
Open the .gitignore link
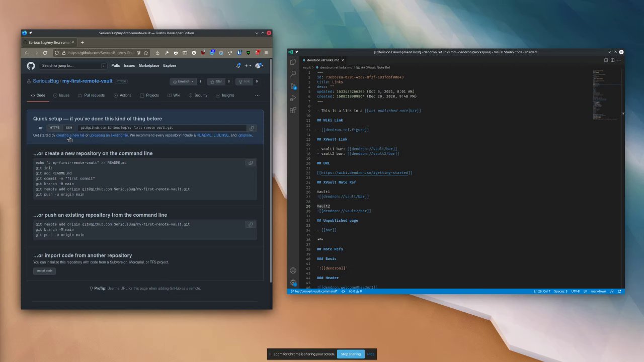point(245,135)
